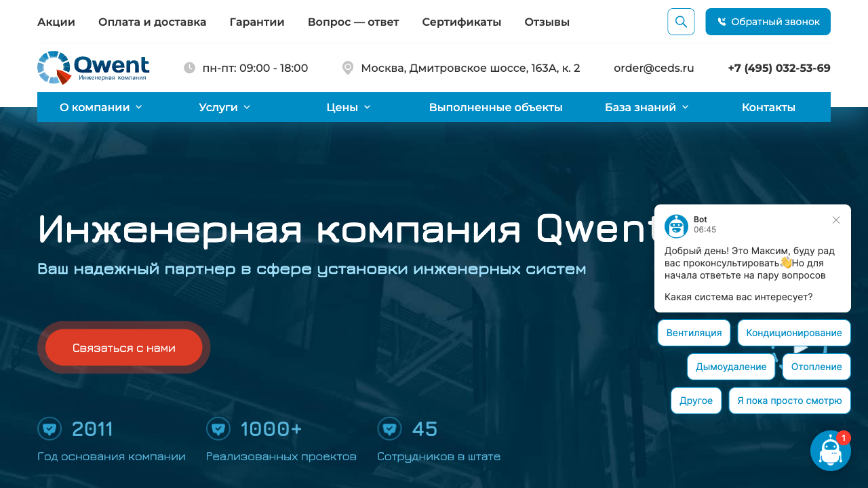868x488 pixels.
Task: Click the unread notification badge on chatbot
Action: tap(844, 438)
